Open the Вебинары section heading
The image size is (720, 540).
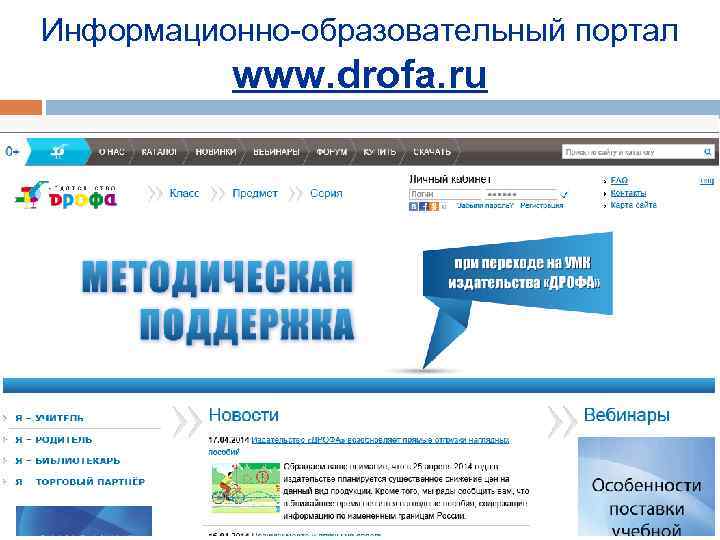click(627, 415)
